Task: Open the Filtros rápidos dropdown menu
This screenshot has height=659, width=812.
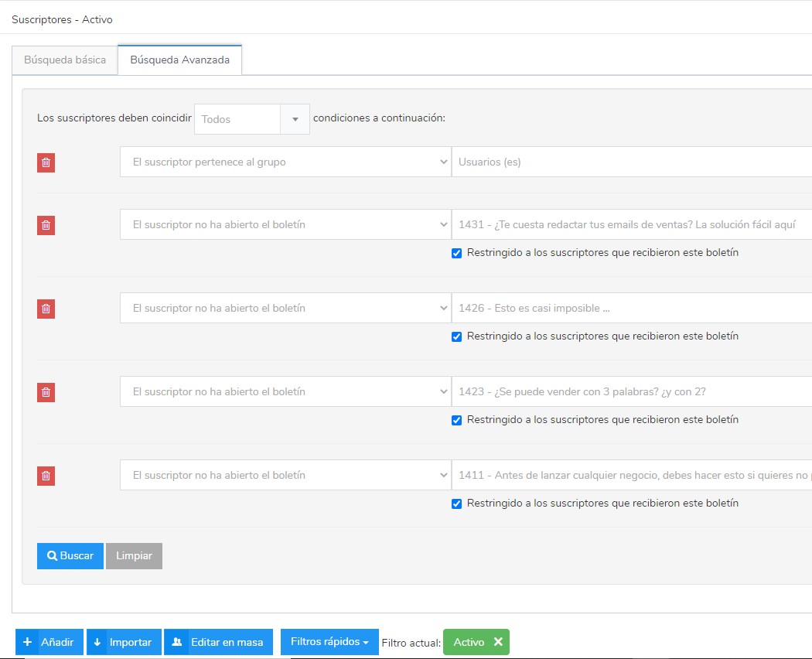Action: [329, 642]
